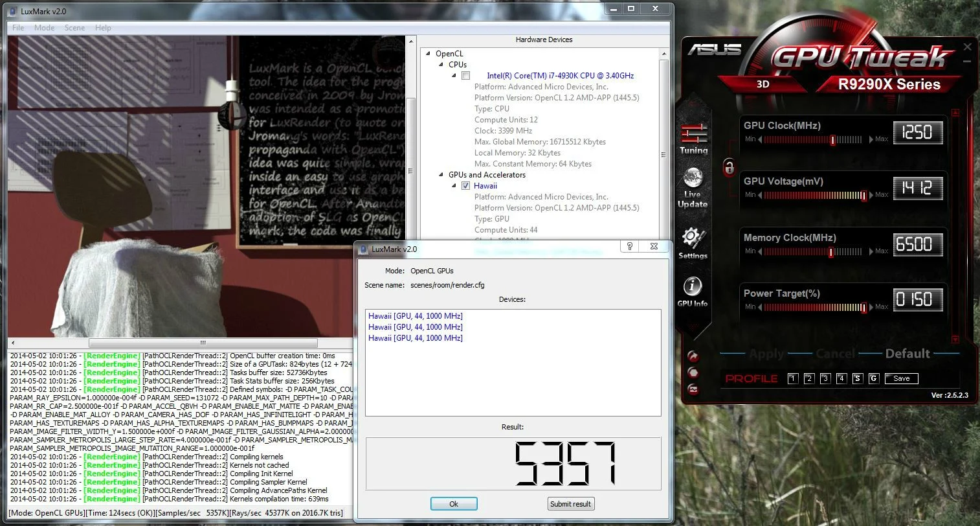Collapse the GPUs and Accelerators node

(441, 175)
